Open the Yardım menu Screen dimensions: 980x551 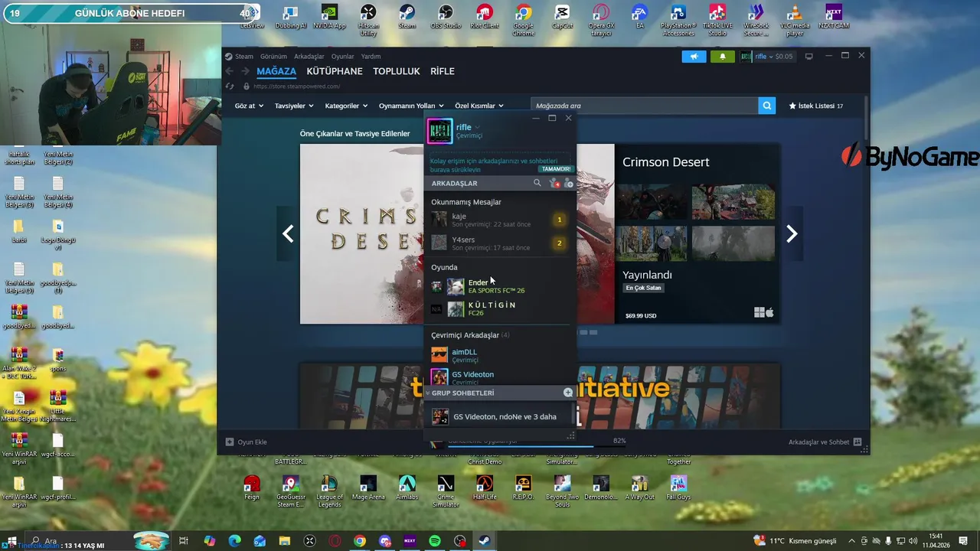pyautogui.click(x=371, y=56)
